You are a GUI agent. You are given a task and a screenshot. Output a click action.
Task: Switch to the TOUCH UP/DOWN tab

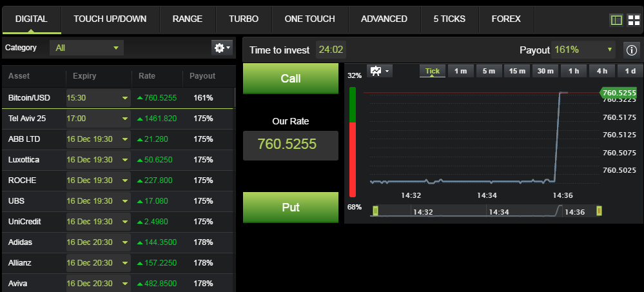click(110, 19)
